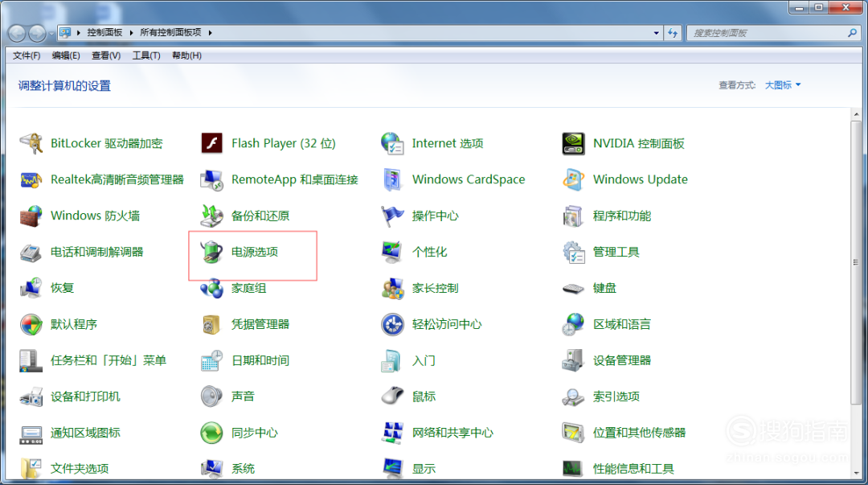
Task: Open the 恢复 icon
Action: (31, 288)
